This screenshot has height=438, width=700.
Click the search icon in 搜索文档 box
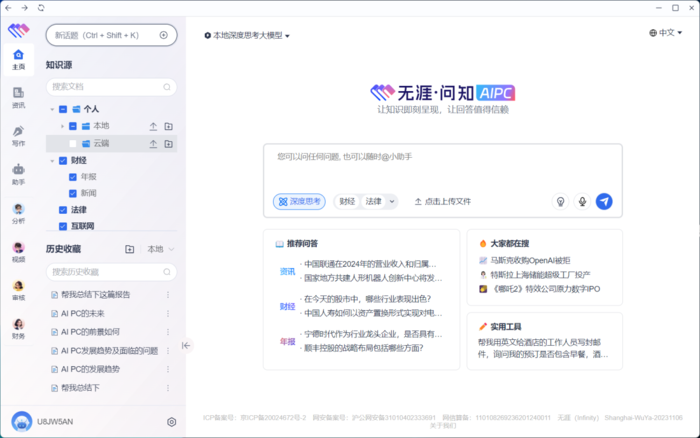click(167, 87)
